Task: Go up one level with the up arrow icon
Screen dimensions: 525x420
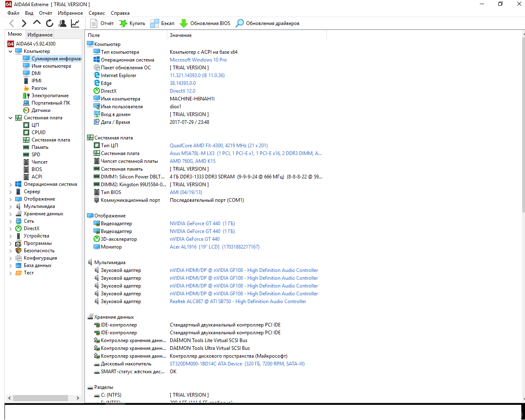Action: coord(37,23)
